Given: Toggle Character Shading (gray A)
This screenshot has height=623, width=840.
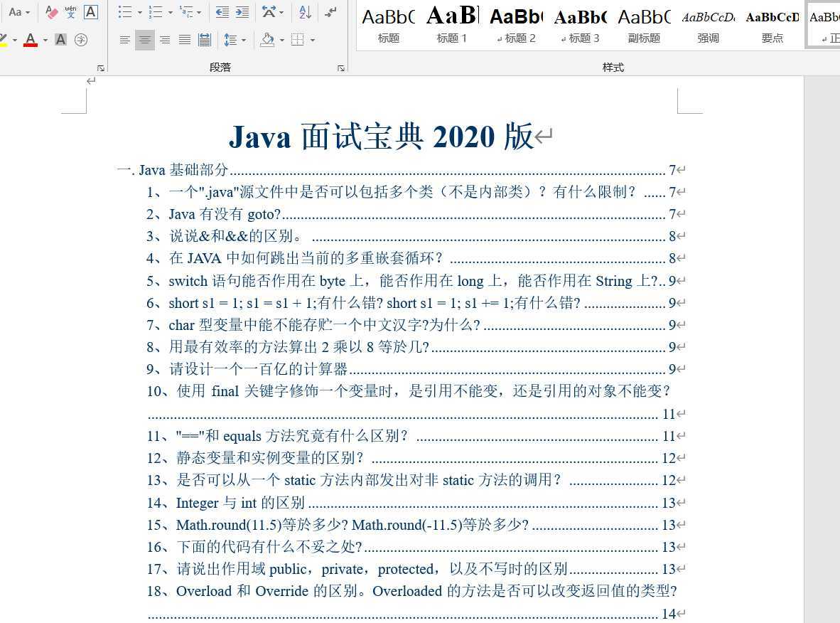Looking at the screenshot, I should click(x=60, y=40).
